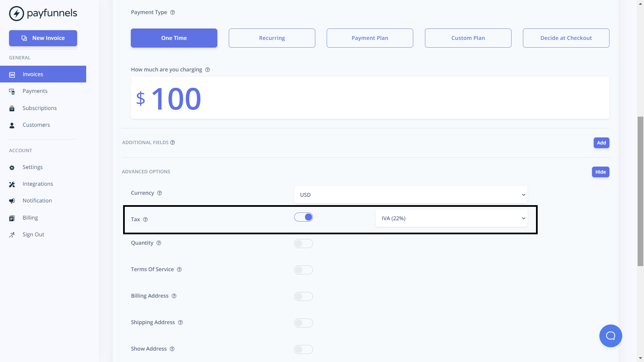Click the charge amount input field
This screenshot has height=362, width=644.
(x=369, y=98)
